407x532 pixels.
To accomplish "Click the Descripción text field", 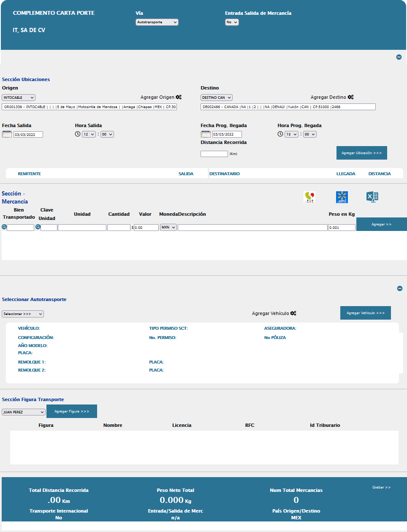I will coord(252,228).
